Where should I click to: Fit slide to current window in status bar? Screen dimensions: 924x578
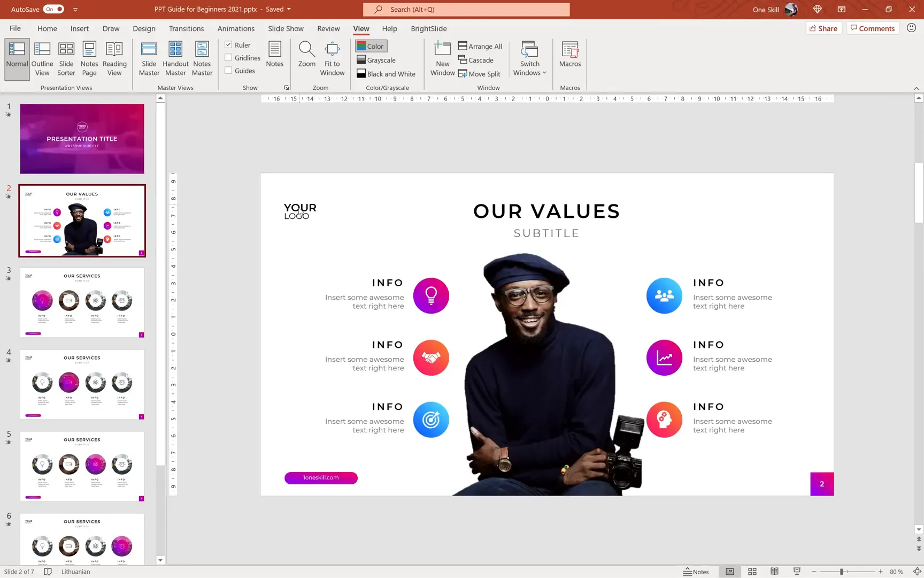pyautogui.click(x=917, y=572)
